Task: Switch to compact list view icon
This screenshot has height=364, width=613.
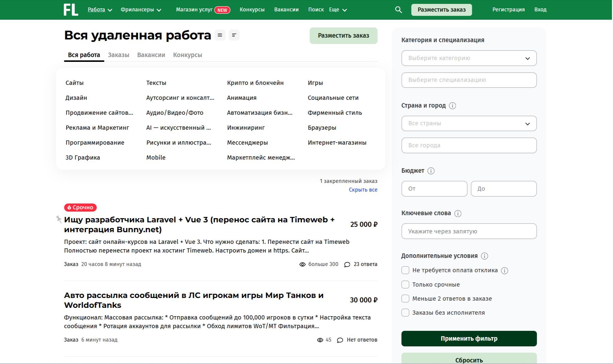Action: pyautogui.click(x=234, y=35)
